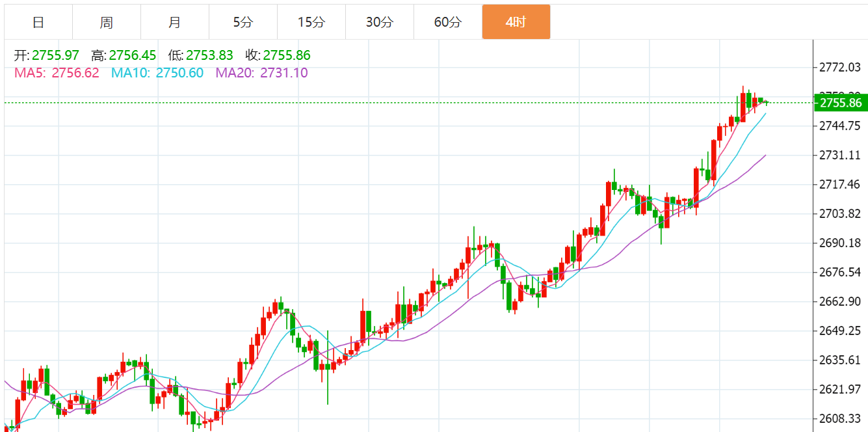Select the MA10: 2750.60 indicator label
The image size is (868, 432).
pos(157,73)
